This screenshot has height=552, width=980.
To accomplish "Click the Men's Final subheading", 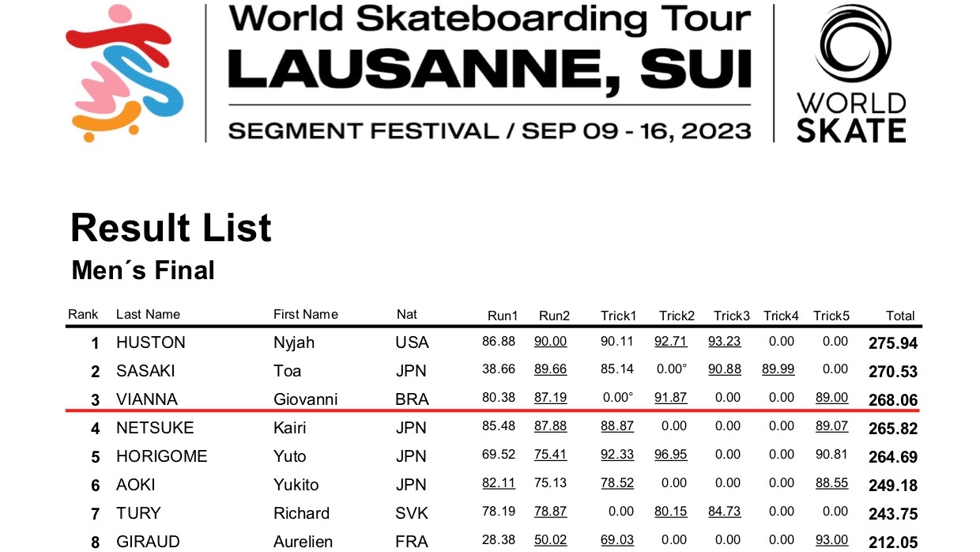I will pos(143,270).
